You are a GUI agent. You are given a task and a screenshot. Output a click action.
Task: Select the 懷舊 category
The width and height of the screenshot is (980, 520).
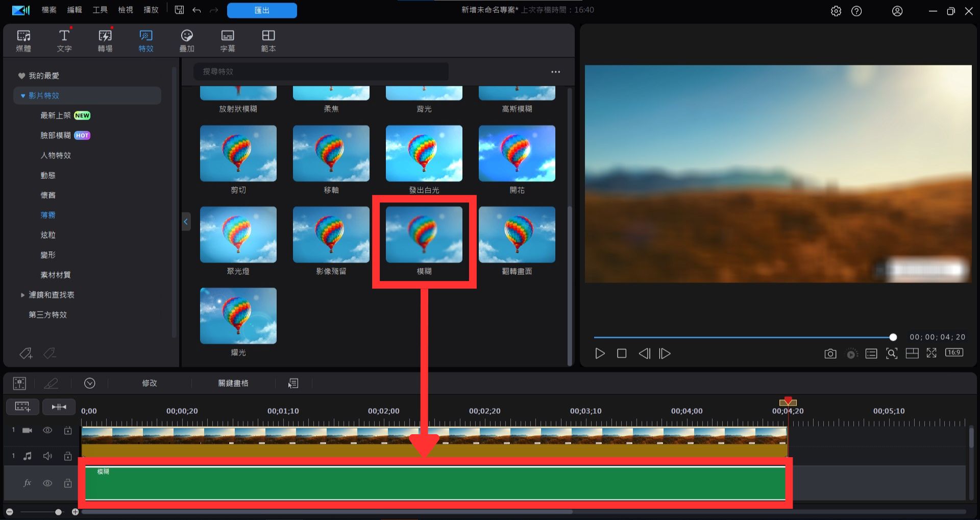click(48, 195)
